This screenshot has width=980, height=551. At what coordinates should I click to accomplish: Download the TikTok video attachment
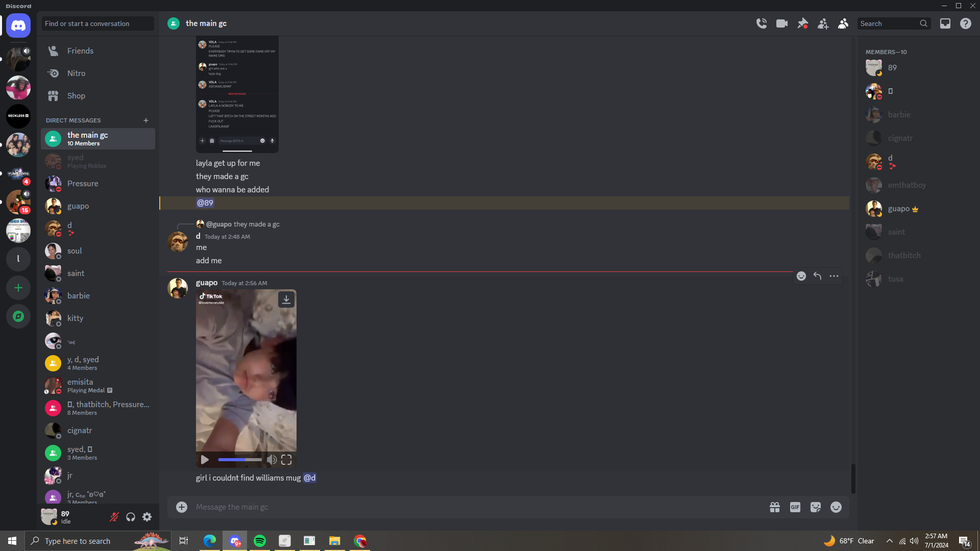(x=286, y=299)
